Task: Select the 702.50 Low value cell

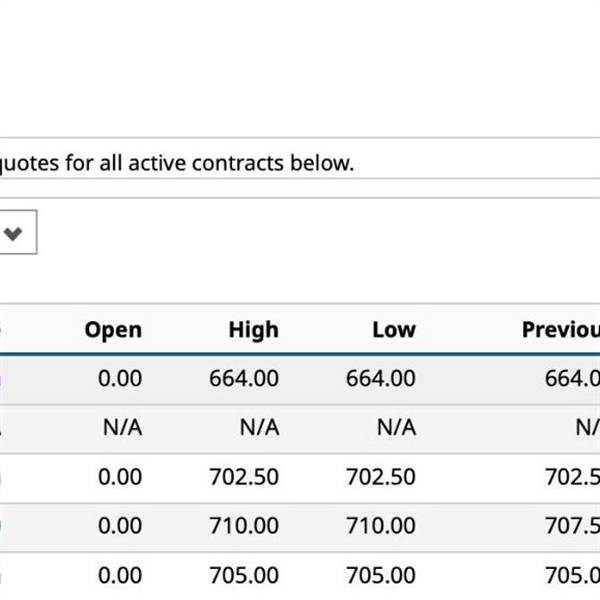Action: coord(381,477)
